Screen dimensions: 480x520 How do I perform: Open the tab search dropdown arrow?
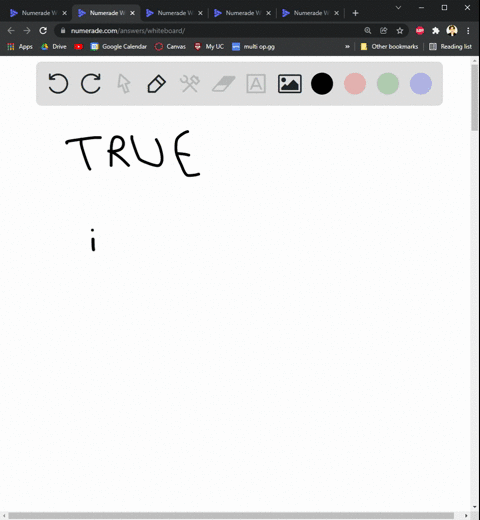398,7
